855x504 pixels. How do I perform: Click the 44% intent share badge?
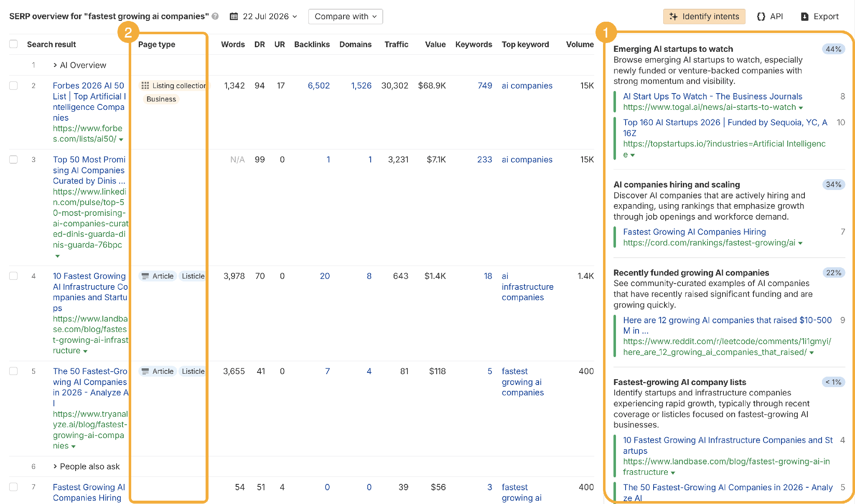tap(833, 49)
